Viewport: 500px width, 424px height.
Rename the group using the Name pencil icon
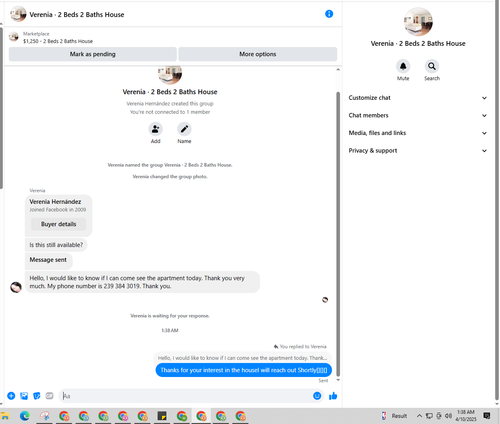click(184, 129)
